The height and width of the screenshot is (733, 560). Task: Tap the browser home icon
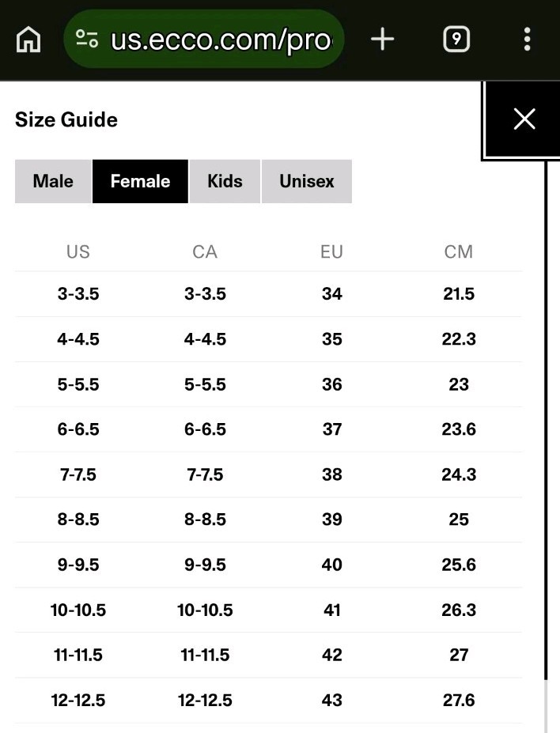28,40
